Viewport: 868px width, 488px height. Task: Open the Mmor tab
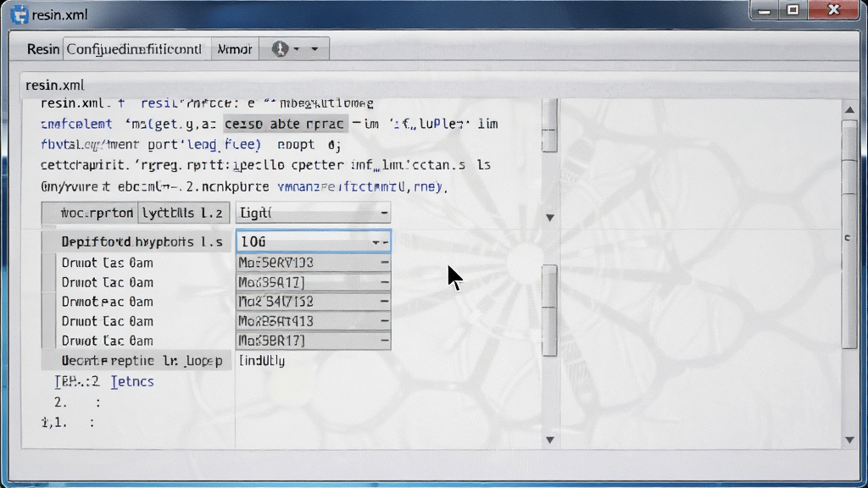[235, 49]
